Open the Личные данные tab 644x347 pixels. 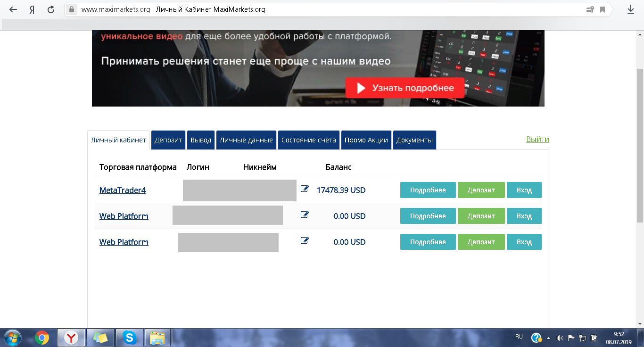click(246, 140)
